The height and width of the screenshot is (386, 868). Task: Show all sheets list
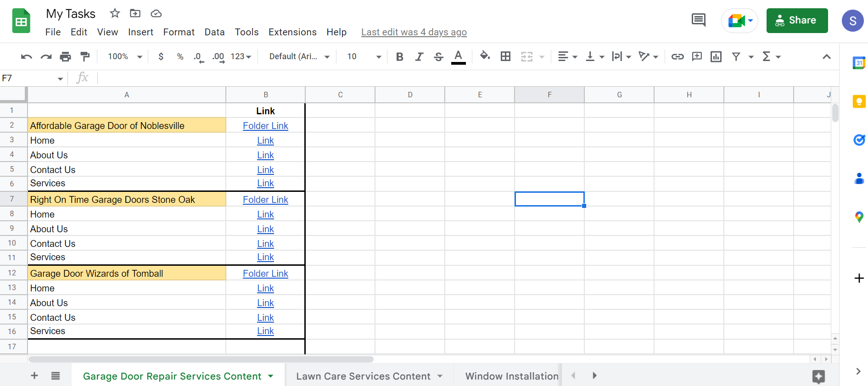click(56, 376)
